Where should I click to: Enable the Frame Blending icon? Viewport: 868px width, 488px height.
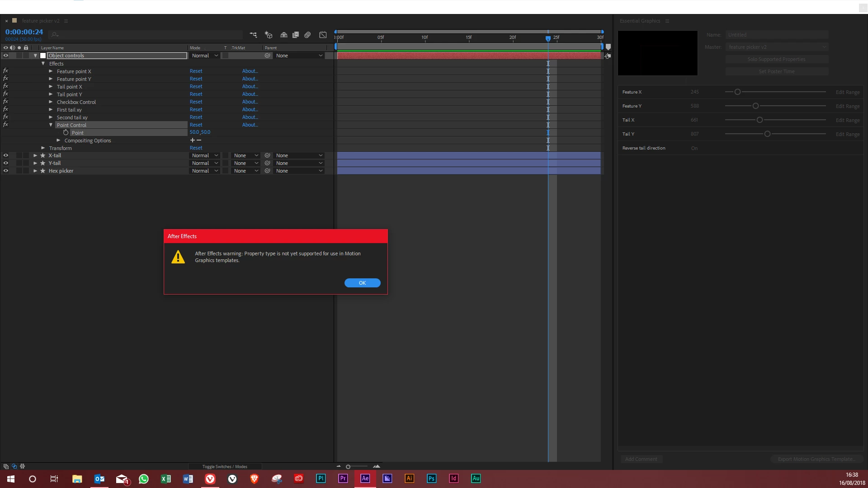296,35
